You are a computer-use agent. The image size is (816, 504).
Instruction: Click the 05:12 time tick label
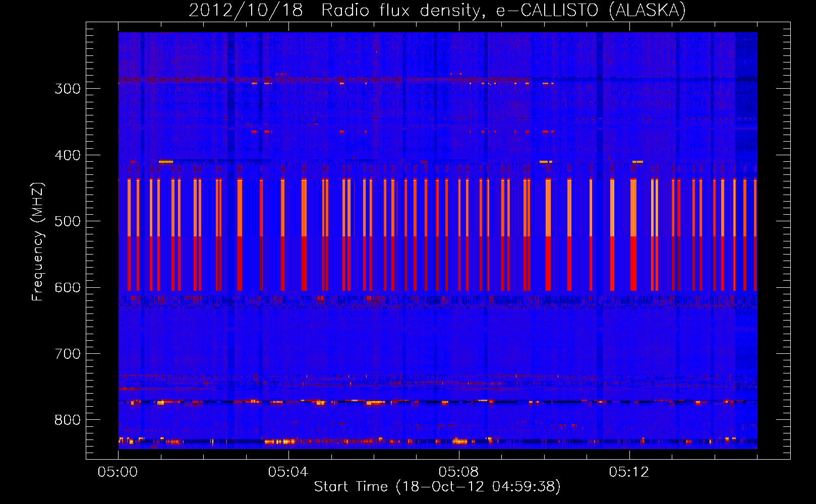[x=629, y=472]
